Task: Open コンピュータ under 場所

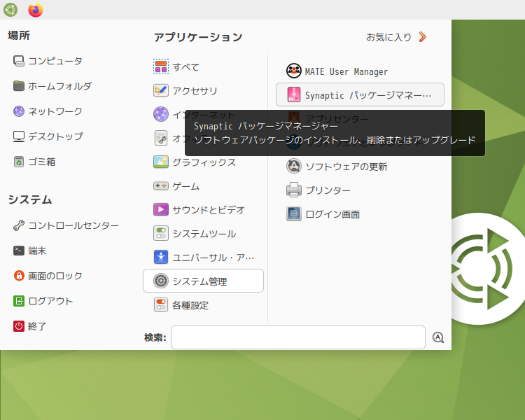Action: [x=48, y=61]
